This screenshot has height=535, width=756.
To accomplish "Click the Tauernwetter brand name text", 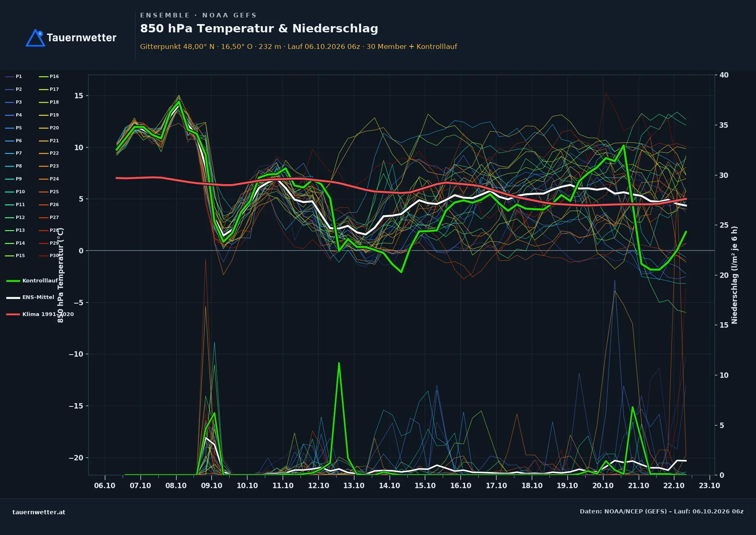I will 82,38.
